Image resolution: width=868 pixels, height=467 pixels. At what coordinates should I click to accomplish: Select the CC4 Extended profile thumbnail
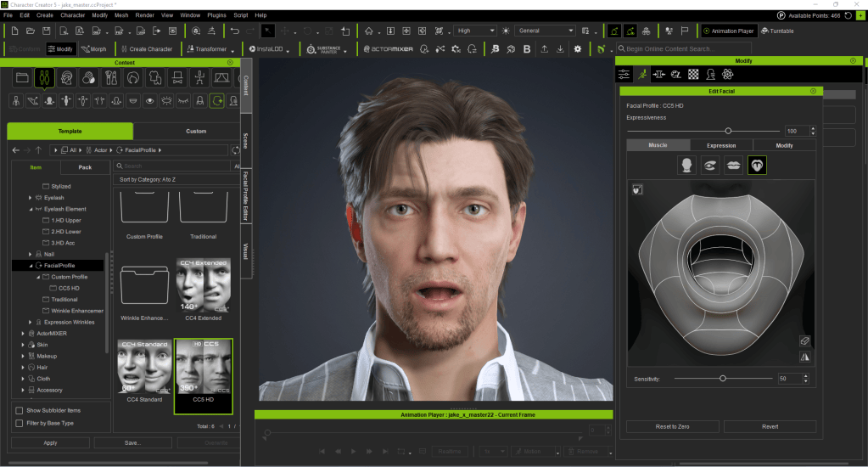[x=203, y=286]
